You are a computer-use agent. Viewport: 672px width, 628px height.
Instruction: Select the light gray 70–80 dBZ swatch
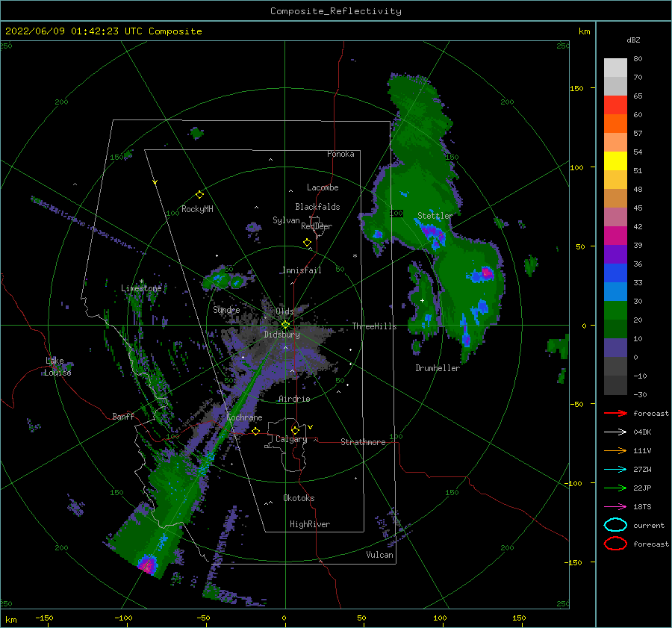pyautogui.click(x=615, y=67)
